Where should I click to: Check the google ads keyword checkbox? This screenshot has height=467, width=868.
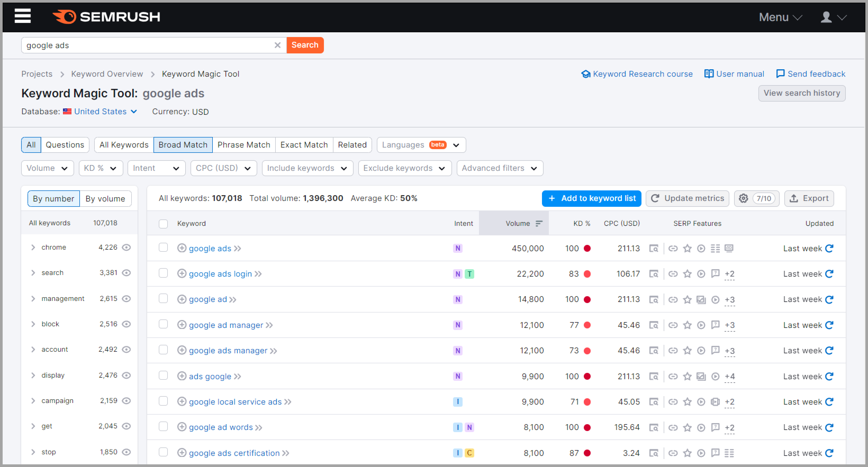163,248
